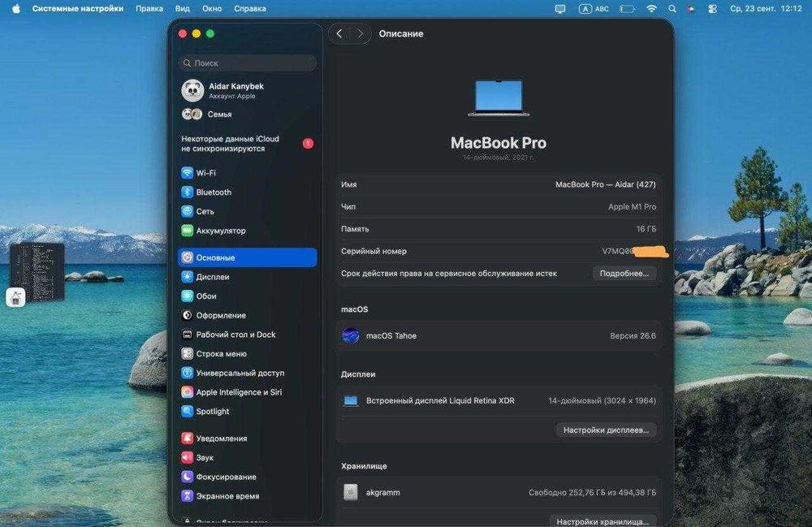Open Дисплеи settings in sidebar
Viewport: 812px width, 527px height.
point(205,276)
